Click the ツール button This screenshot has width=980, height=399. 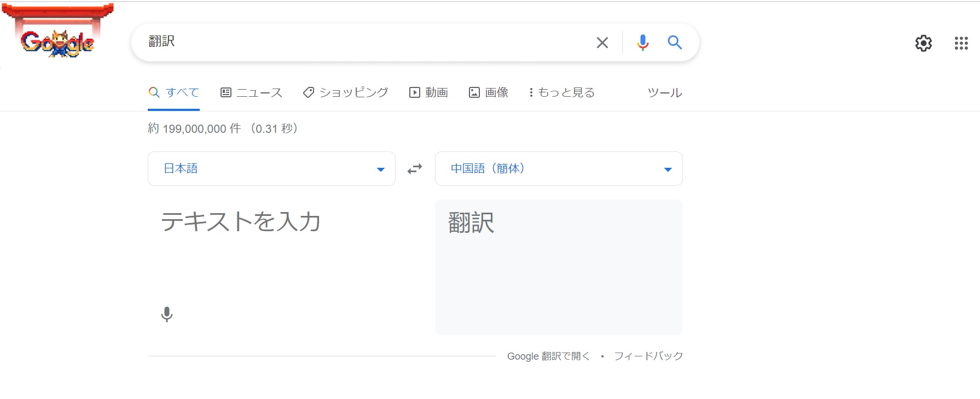point(664,92)
